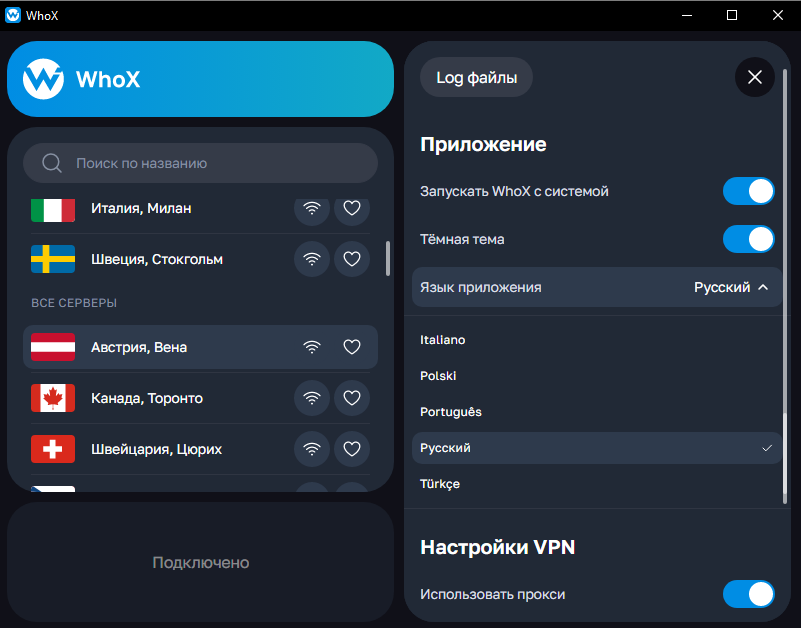The height and width of the screenshot is (628, 801).
Task: Close the settings panel with the X button
Action: 755,77
